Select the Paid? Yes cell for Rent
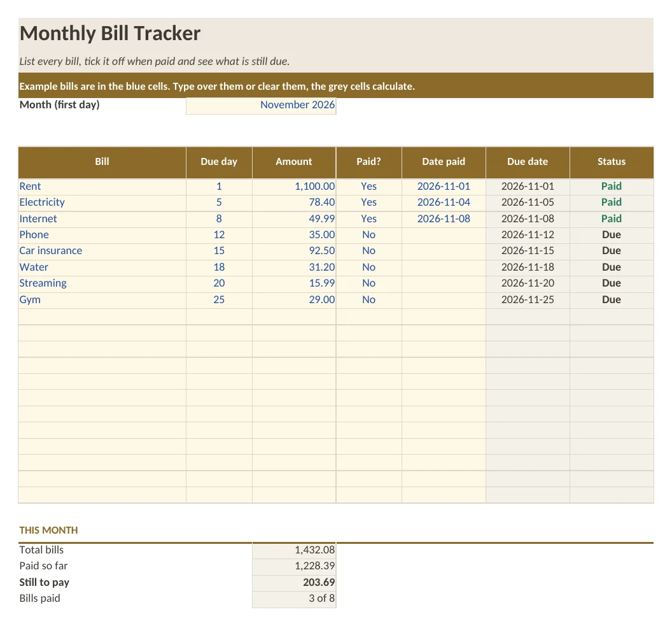Viewport: 672px width, 626px height. click(368, 187)
